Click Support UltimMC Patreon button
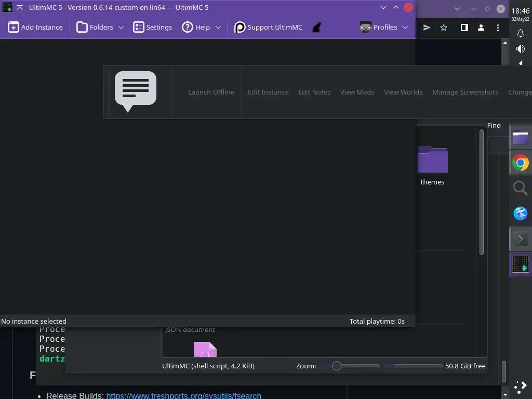Image resolution: width=532 pixels, height=399 pixels. coord(268,27)
